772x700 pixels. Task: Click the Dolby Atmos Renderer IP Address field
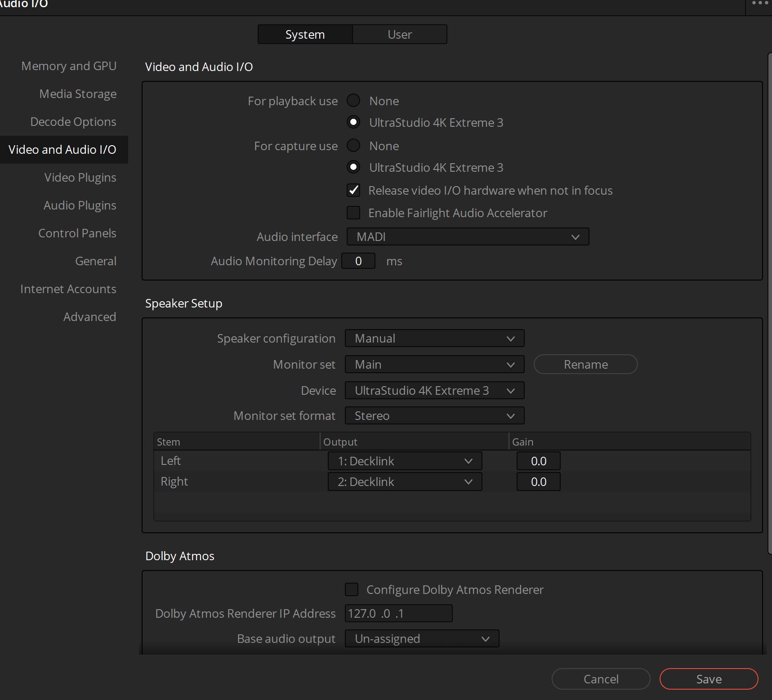tap(398, 613)
